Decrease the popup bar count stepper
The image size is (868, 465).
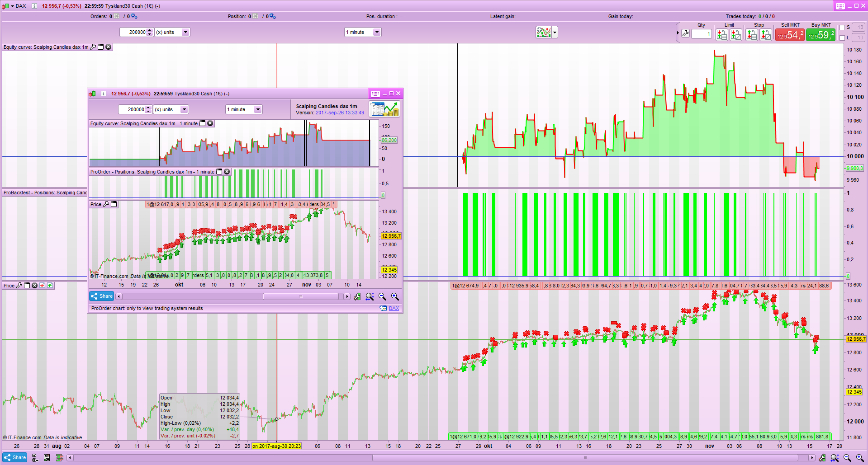coord(148,111)
